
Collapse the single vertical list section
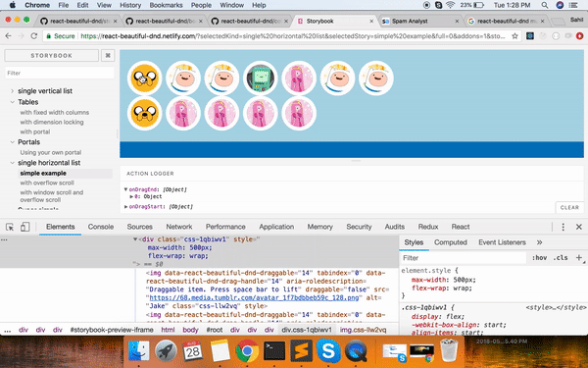[13, 91]
